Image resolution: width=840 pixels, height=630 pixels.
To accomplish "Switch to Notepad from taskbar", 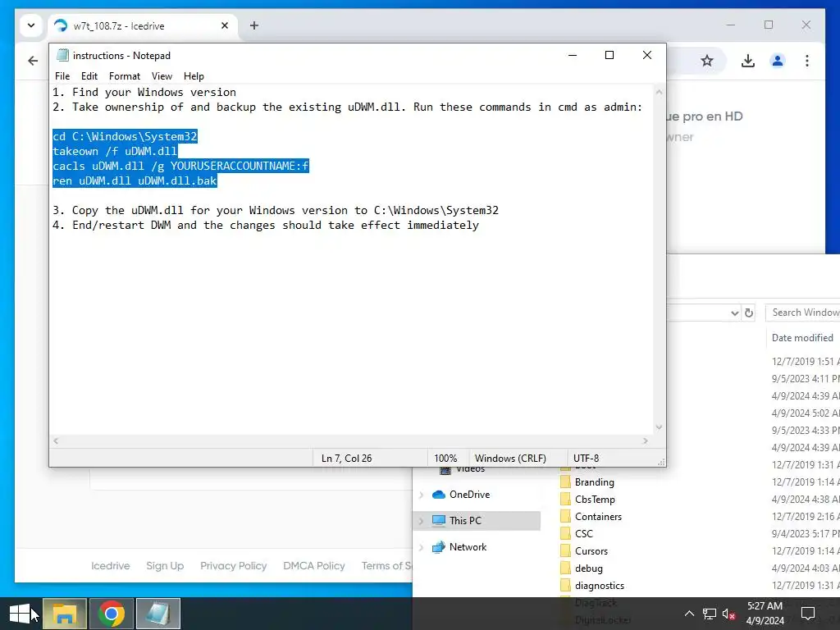I will pos(158,614).
